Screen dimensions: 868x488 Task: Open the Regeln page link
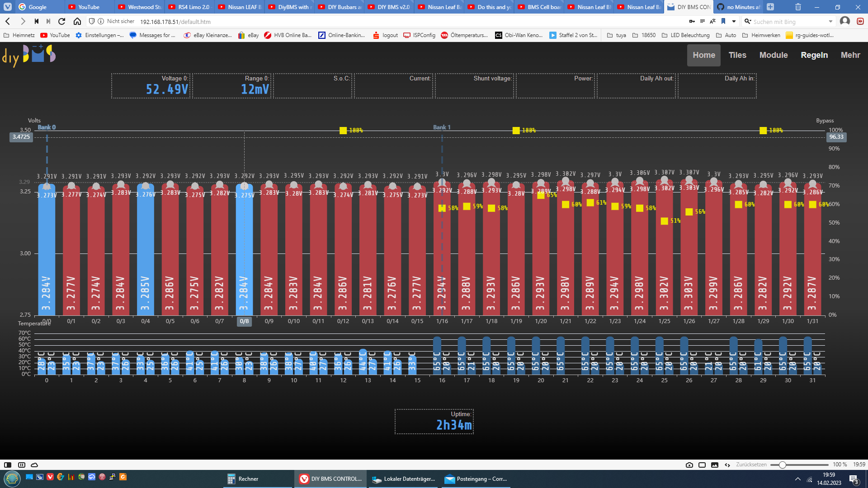tap(814, 55)
